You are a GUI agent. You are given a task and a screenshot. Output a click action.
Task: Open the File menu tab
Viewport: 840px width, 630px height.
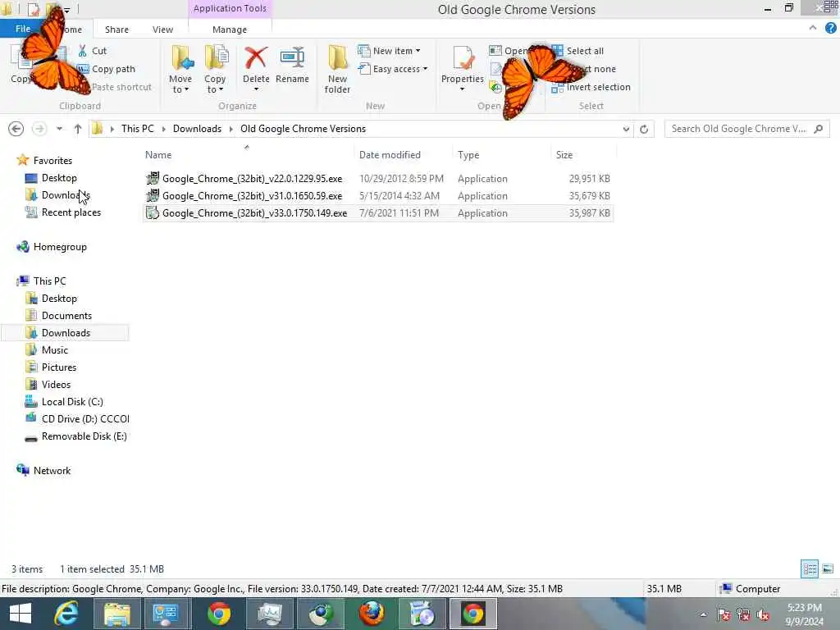[22, 29]
